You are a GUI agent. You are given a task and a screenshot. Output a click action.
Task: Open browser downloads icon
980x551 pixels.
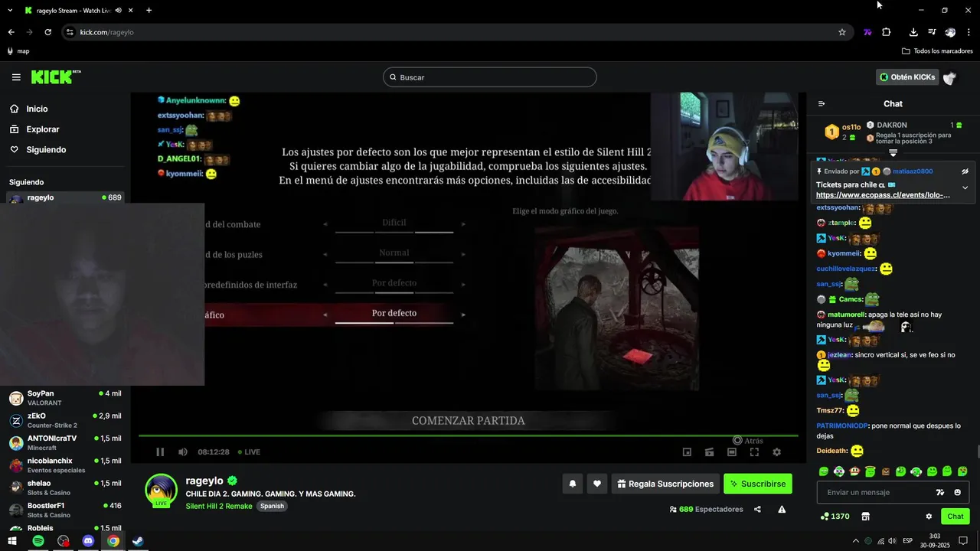tap(913, 32)
